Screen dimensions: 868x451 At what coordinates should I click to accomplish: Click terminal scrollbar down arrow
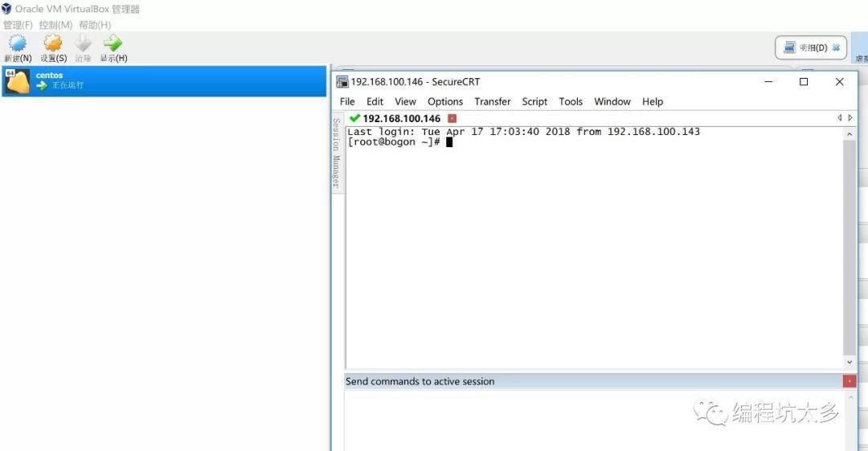coord(850,363)
